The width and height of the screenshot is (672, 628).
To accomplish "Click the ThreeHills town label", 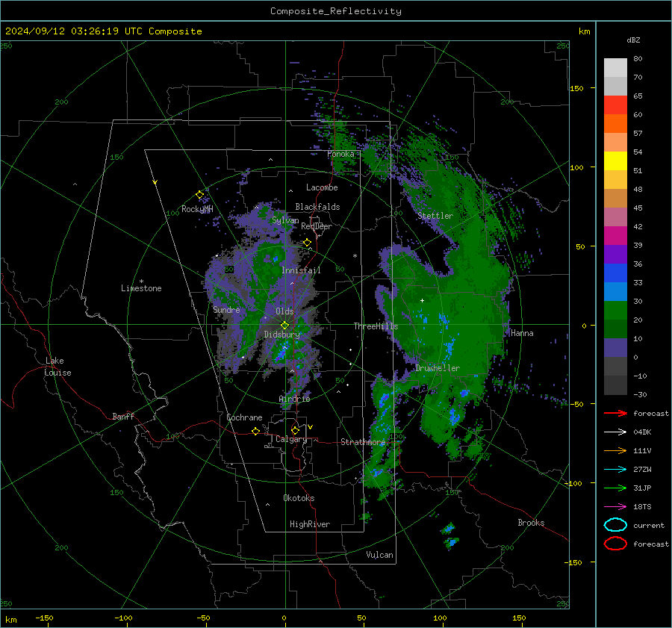I will 376,326.
